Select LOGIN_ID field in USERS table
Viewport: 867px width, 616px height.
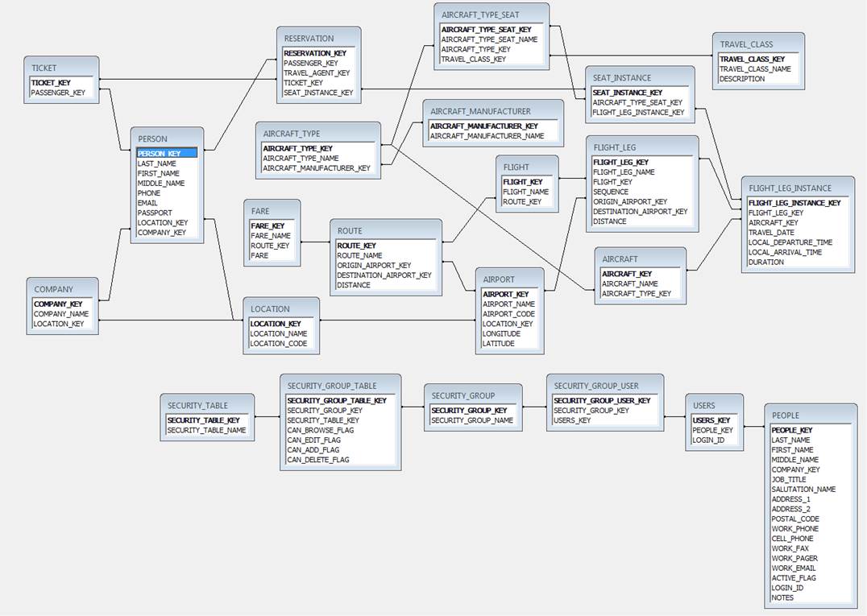coord(708,440)
